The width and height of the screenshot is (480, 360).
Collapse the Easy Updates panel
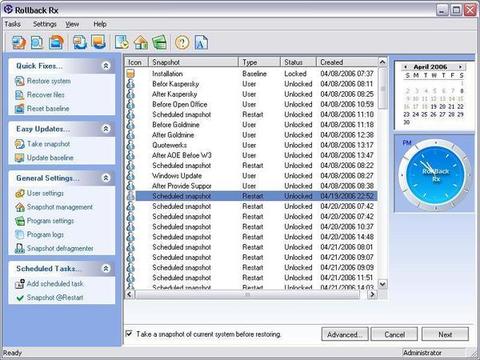(106, 129)
